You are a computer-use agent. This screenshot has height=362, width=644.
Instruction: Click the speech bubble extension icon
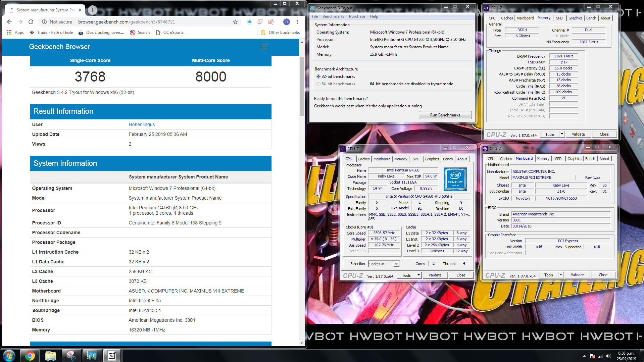pyautogui.click(x=260, y=22)
